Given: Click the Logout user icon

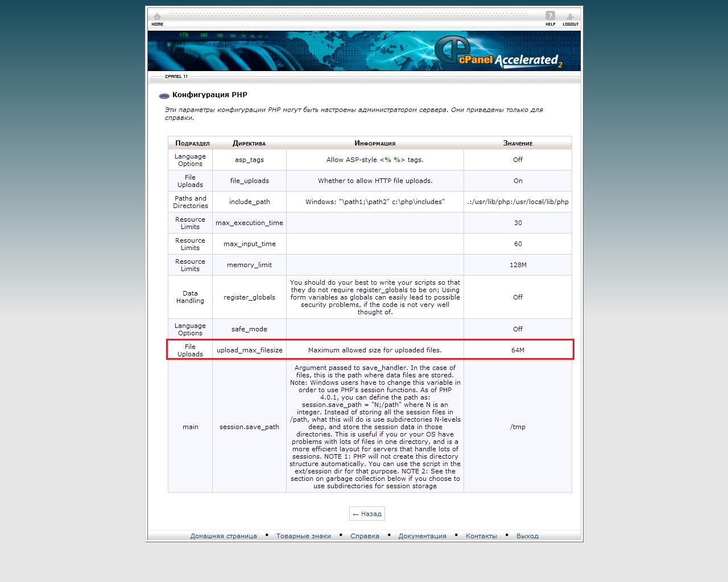Looking at the screenshot, I should (570, 17).
